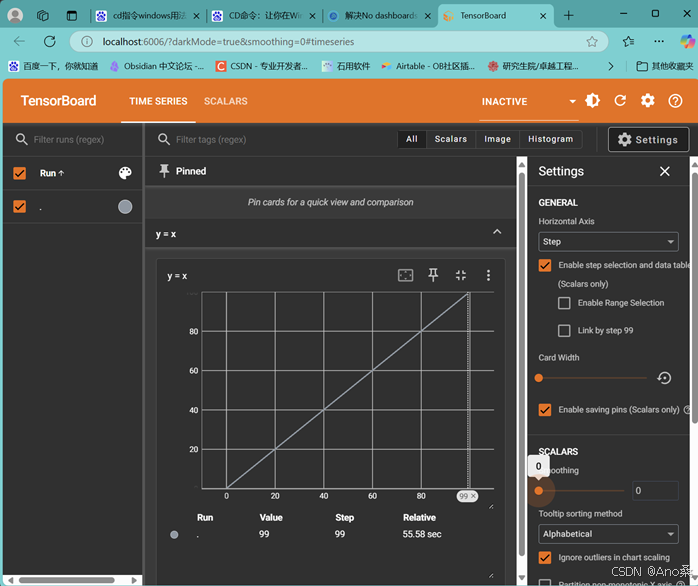The image size is (698, 586).
Task: Switch to SCALARS tab
Action: click(x=226, y=101)
